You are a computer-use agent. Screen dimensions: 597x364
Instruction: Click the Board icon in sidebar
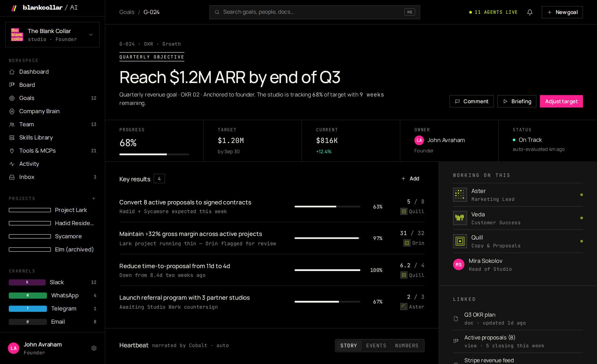click(12, 85)
